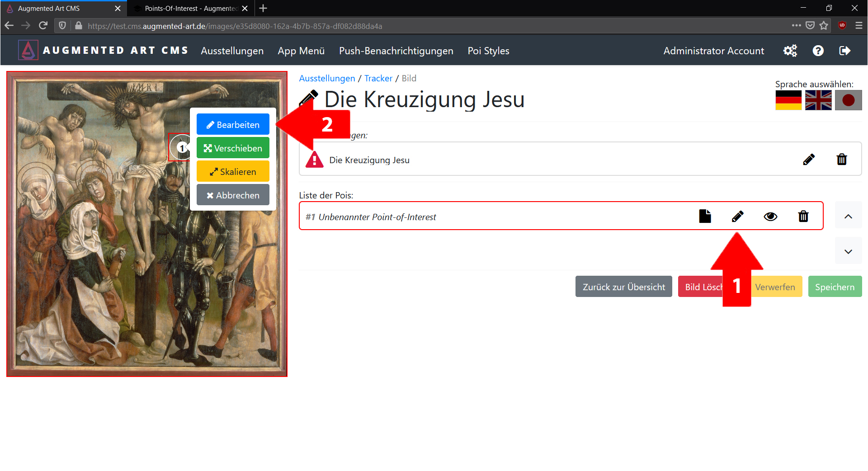Choose Verschieben in the POI popup

(233, 148)
